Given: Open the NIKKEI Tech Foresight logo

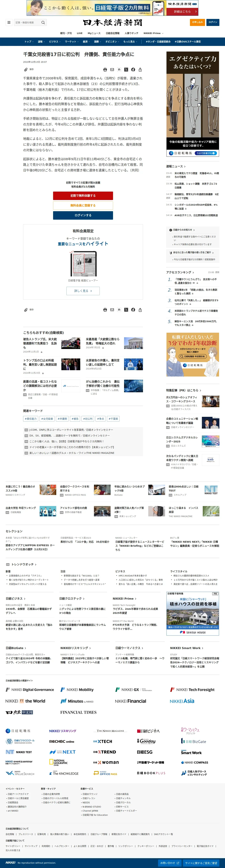Looking at the screenshot, I should tap(192, 690).
